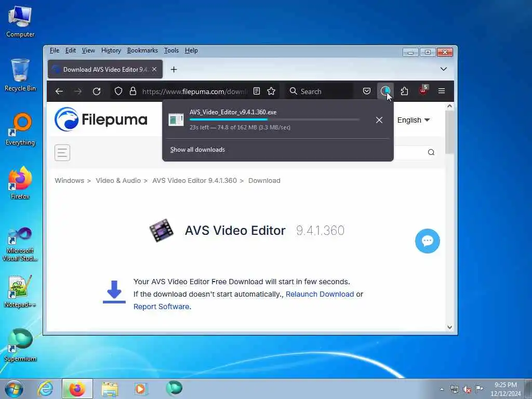This screenshot has width=532, height=399.
Task: Click page scrollbar up arrow
Action: (449, 106)
